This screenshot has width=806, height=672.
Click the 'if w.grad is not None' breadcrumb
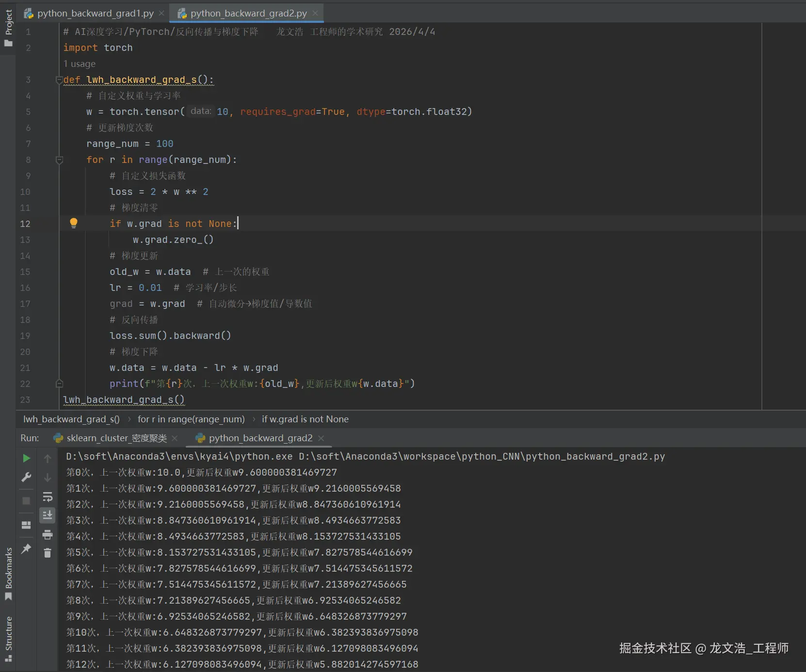(x=305, y=419)
